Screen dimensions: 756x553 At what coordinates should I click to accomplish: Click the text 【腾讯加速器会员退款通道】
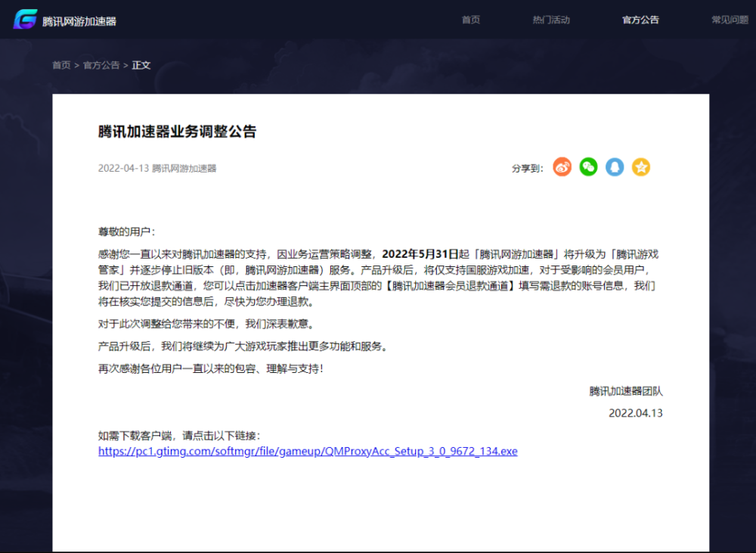pos(451,286)
